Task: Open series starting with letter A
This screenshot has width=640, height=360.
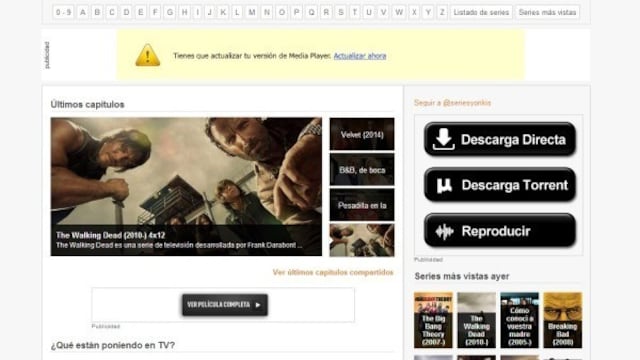Action: (83, 12)
